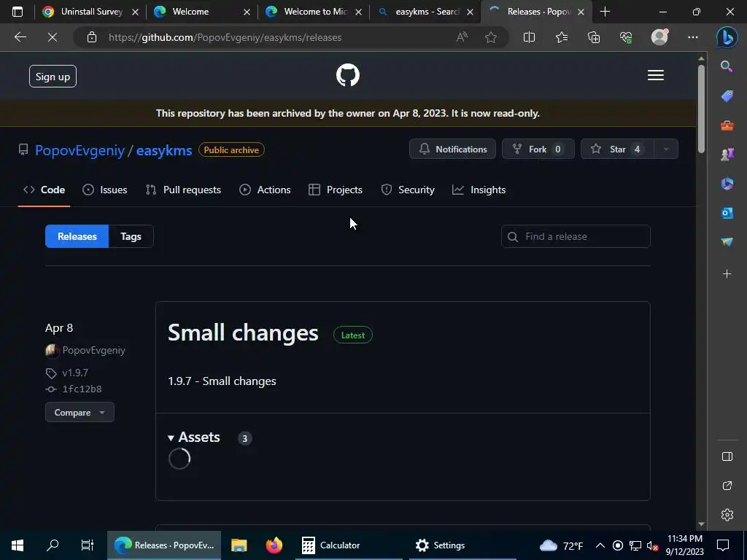Image resolution: width=747 pixels, height=560 pixels.
Task: Open the sidebar Outlook icon
Action: [x=727, y=213]
